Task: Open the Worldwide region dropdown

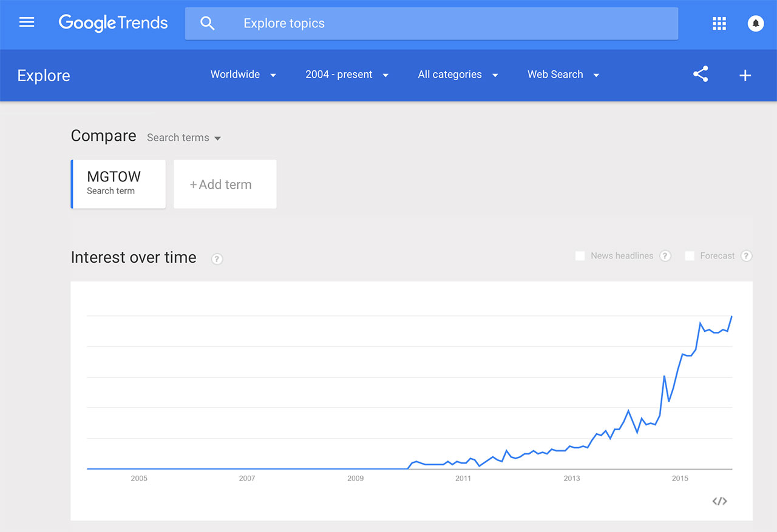Action: pyautogui.click(x=243, y=75)
